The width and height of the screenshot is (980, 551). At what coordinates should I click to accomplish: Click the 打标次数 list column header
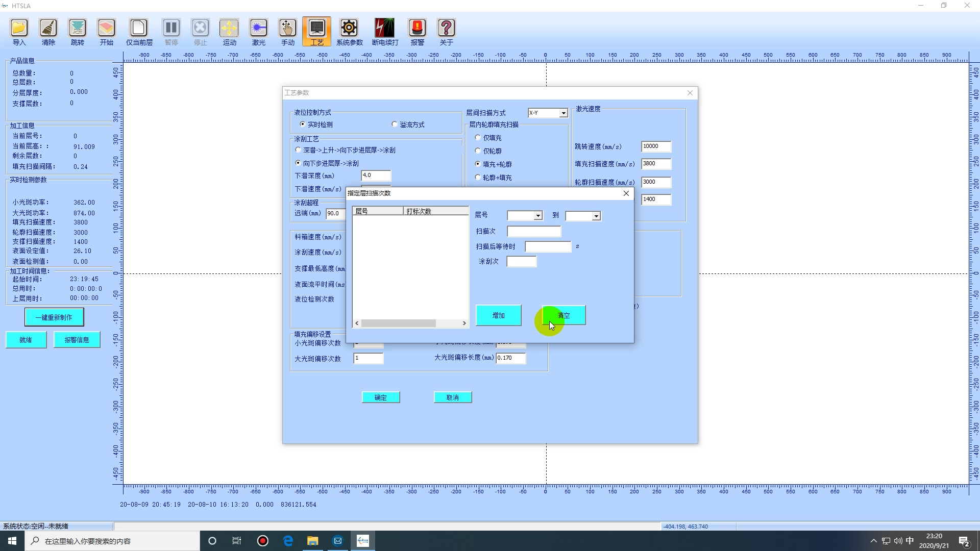(436, 211)
